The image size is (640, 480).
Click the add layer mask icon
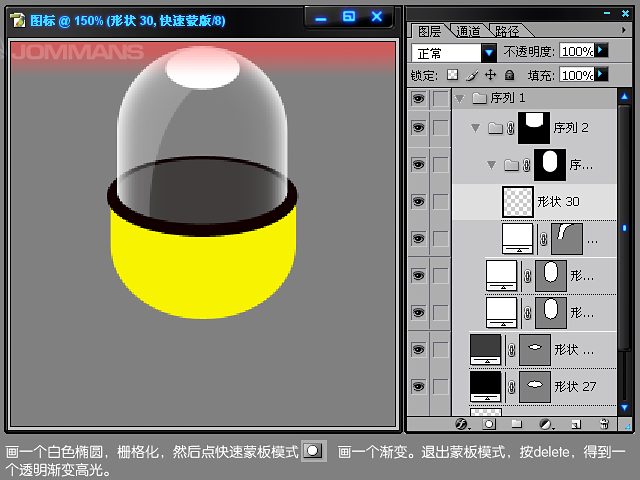[x=489, y=424]
